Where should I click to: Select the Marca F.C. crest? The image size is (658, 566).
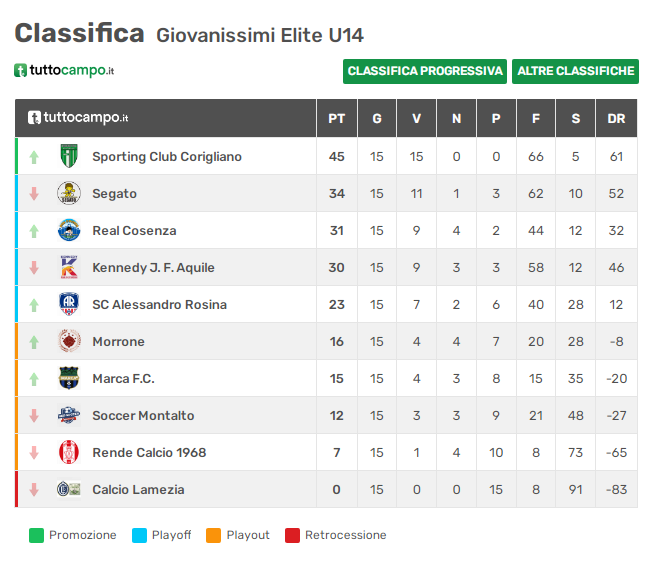(x=69, y=378)
